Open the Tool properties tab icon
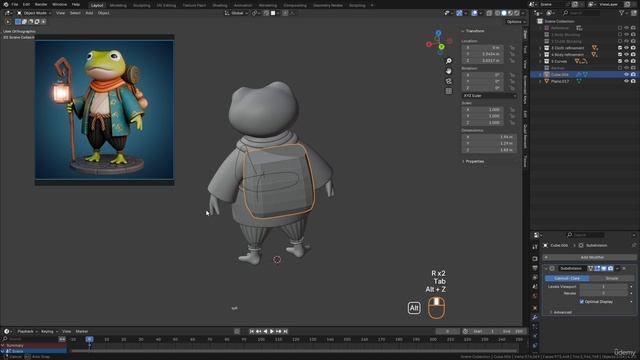 [x=535, y=247]
